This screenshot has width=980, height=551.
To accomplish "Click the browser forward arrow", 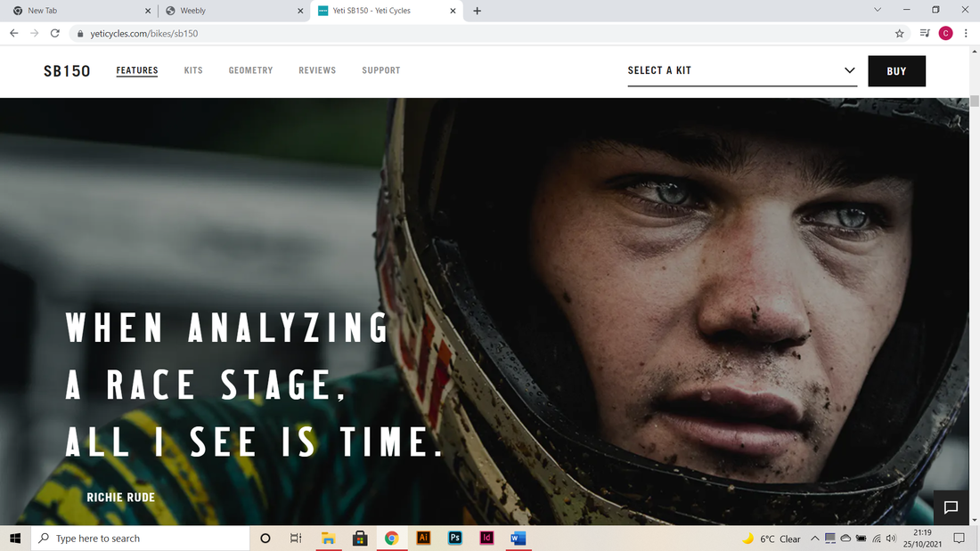I will 35,33.
